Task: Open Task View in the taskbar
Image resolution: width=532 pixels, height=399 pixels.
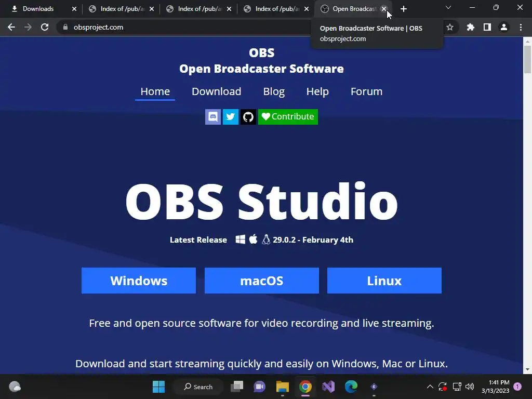Action: pyautogui.click(x=237, y=387)
